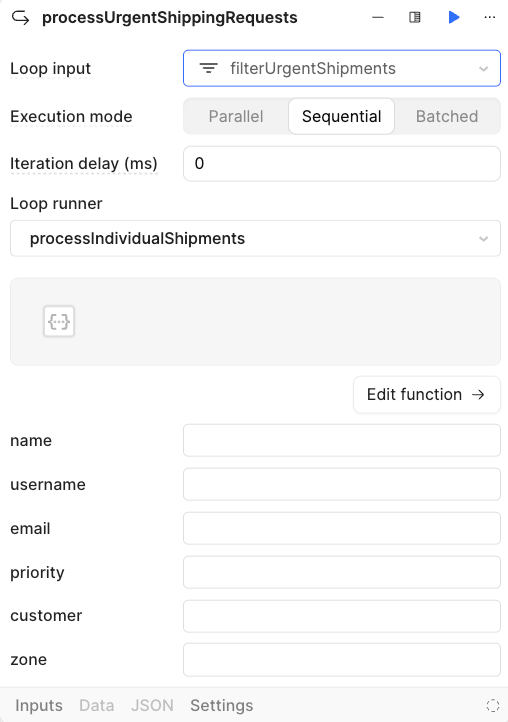508x722 pixels.
Task: Expand the processIndividualShipments loop runner dropdown
Action: click(x=255, y=239)
